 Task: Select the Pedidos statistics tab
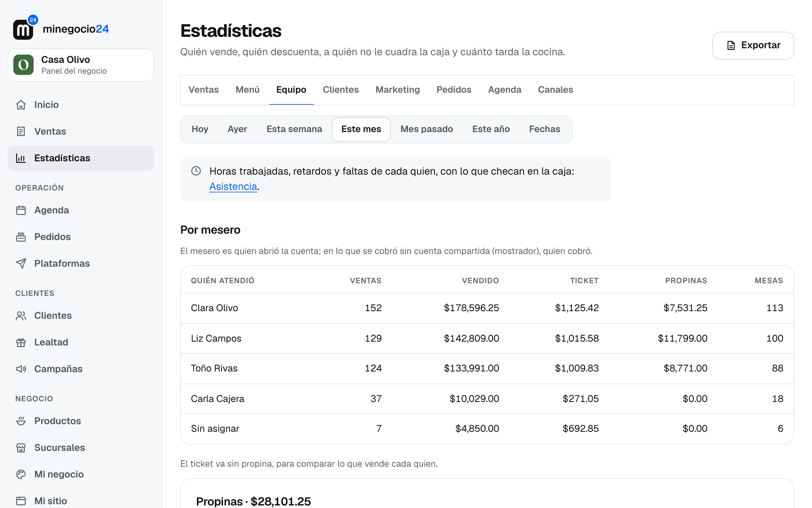454,90
